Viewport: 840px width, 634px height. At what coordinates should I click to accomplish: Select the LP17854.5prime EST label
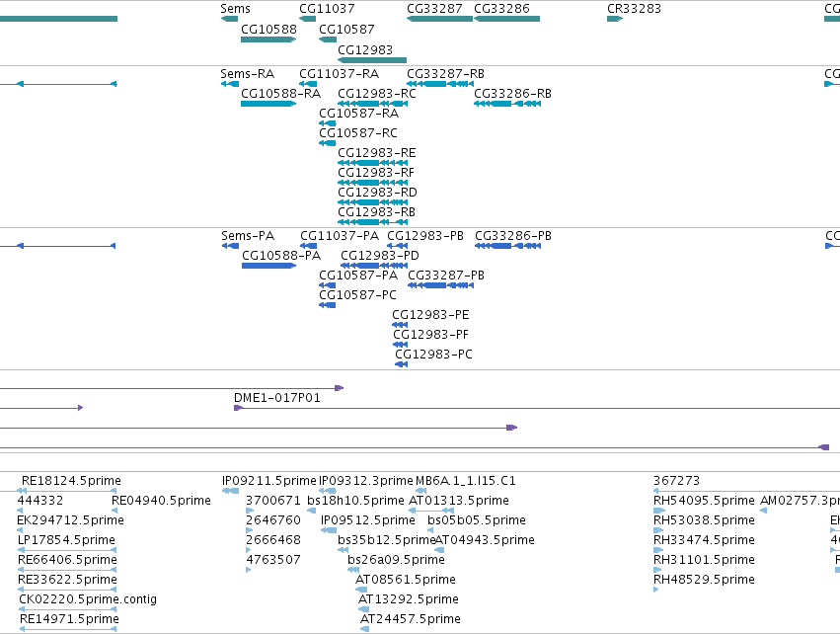[x=66, y=539]
